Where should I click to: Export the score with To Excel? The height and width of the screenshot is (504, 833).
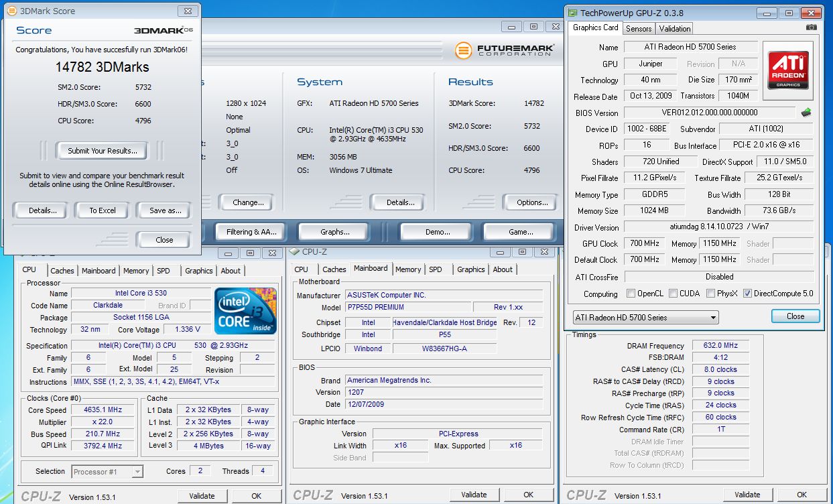pos(103,210)
